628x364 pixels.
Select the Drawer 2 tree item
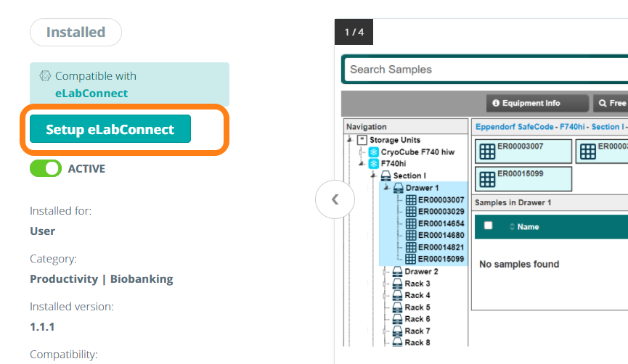click(x=421, y=272)
